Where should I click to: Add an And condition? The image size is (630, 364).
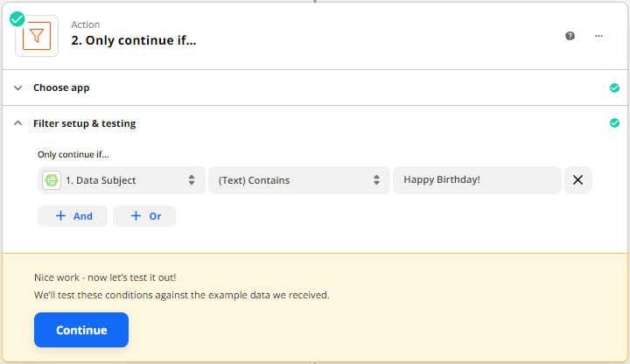(73, 216)
